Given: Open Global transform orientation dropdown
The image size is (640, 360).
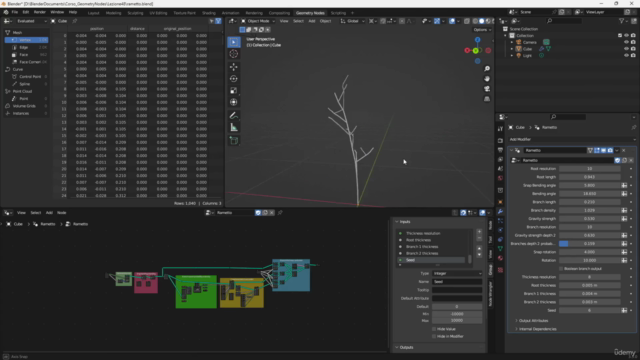Looking at the screenshot, I should pyautogui.click(x=353, y=21).
